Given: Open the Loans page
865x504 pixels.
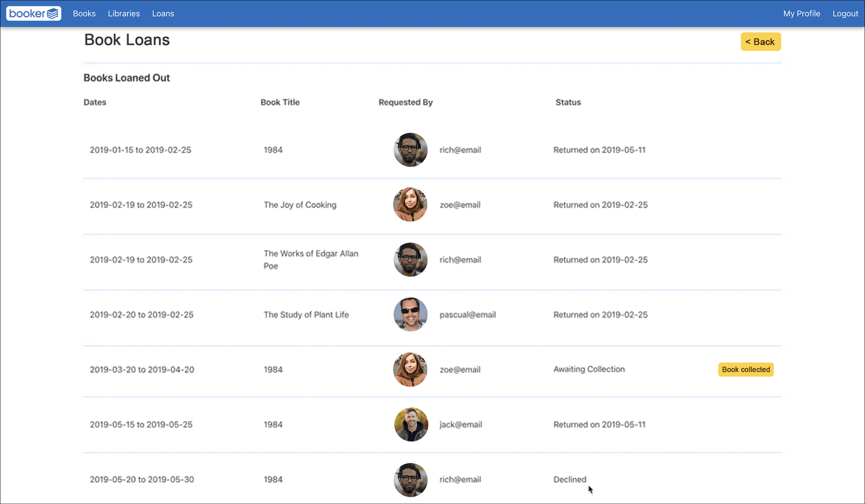Looking at the screenshot, I should (x=163, y=14).
